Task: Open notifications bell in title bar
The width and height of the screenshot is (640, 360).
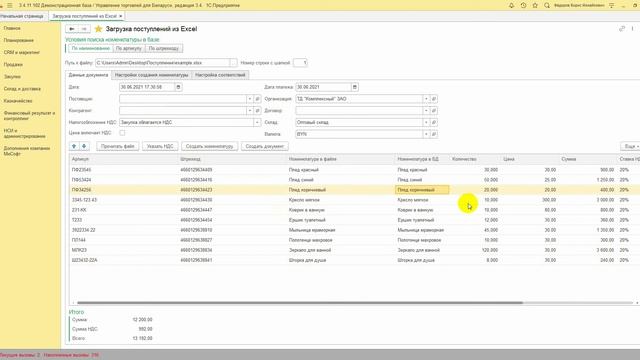Action: (x=511, y=5)
